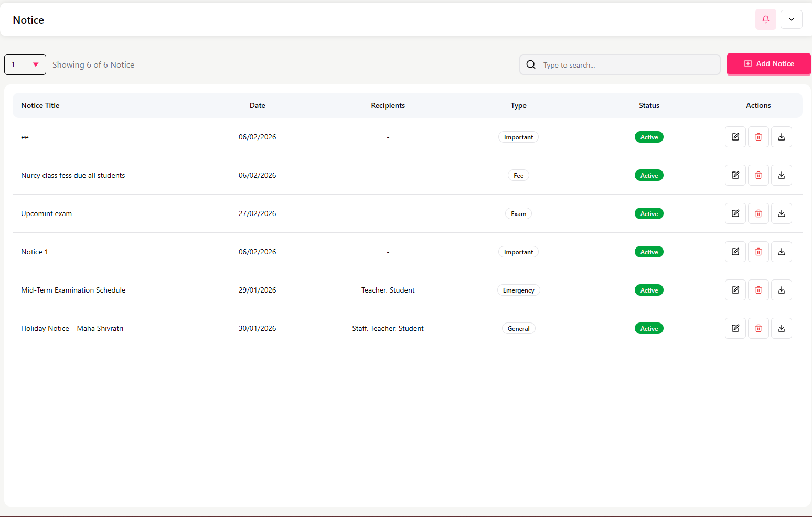Click the Notice Title column header

[40, 105]
